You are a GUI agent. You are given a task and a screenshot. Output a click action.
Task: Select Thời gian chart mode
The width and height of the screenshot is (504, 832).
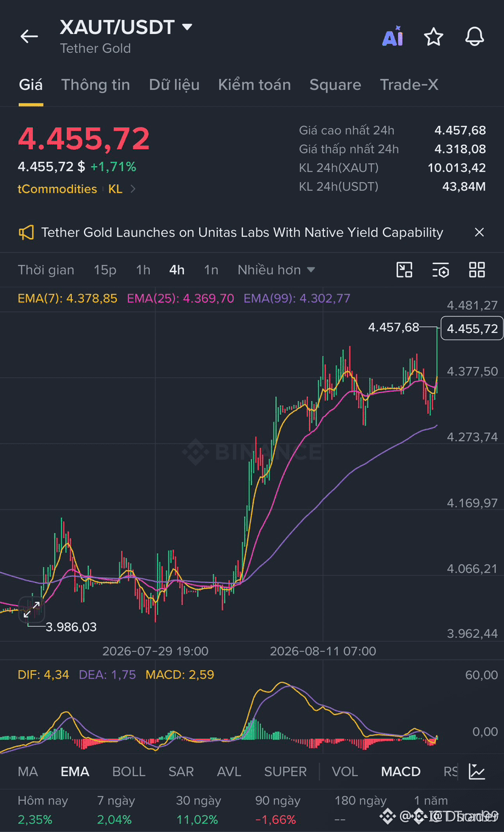pyautogui.click(x=46, y=270)
